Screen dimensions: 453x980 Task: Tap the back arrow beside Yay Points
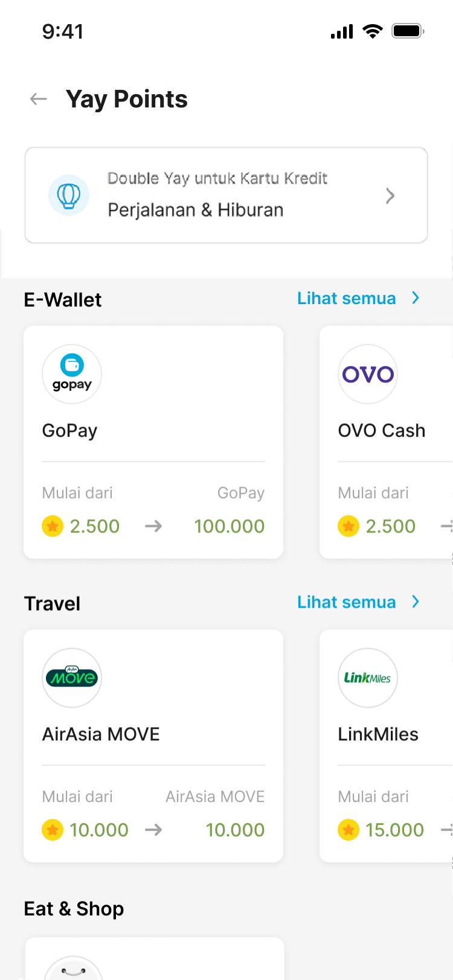coord(39,99)
